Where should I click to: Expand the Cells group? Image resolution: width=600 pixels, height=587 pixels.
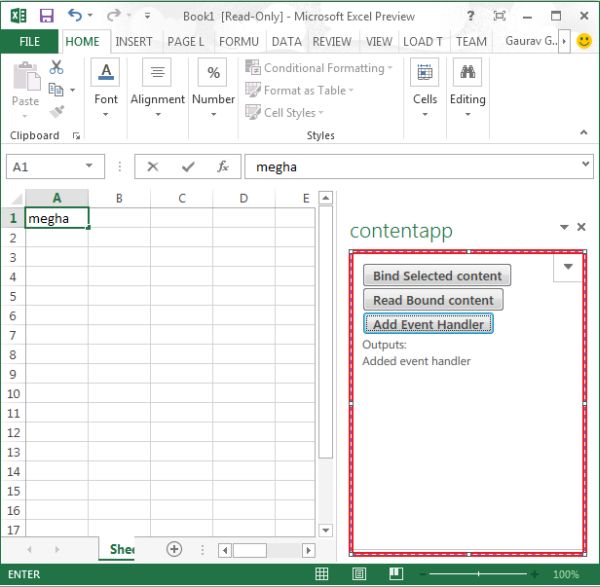(425, 88)
